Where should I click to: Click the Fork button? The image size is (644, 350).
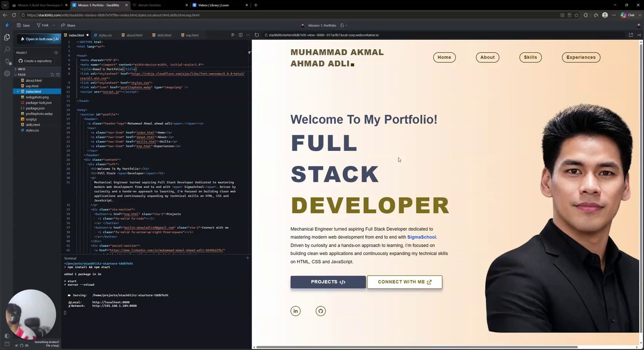pos(43,25)
